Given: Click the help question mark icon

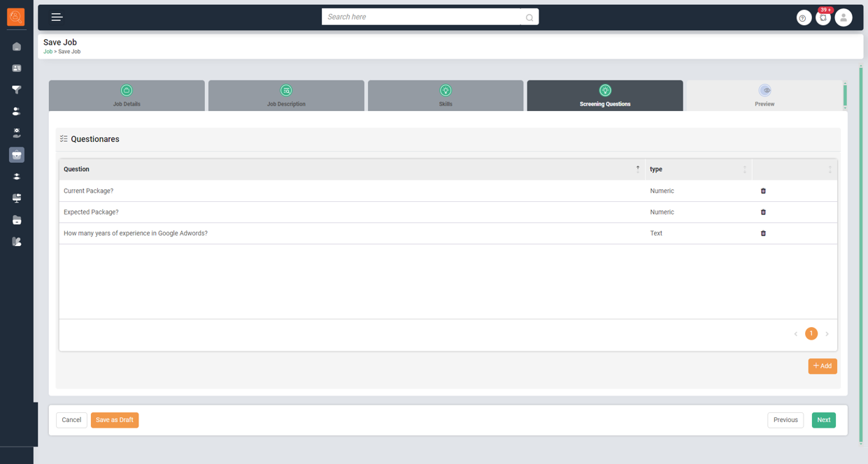Looking at the screenshot, I should point(804,18).
